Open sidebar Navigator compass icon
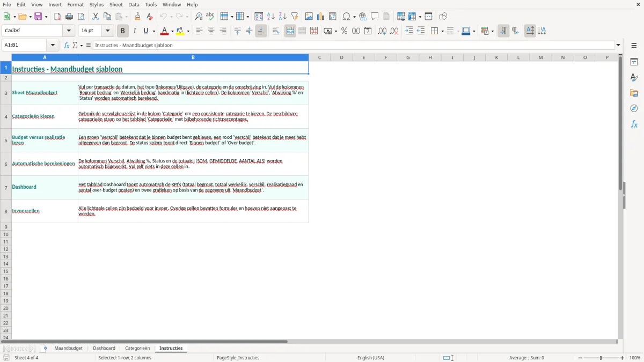 (x=634, y=109)
